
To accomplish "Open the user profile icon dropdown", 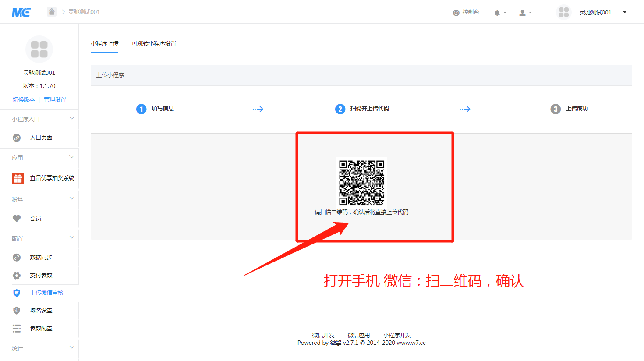I will coord(525,13).
